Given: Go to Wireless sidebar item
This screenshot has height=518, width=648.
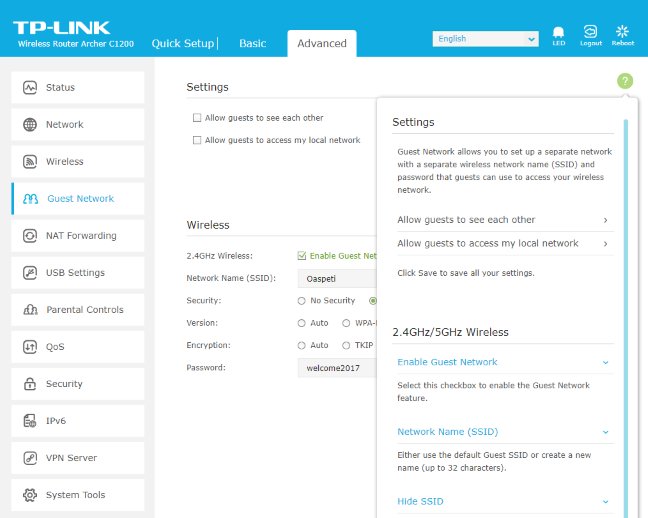Looking at the screenshot, I should (78, 161).
